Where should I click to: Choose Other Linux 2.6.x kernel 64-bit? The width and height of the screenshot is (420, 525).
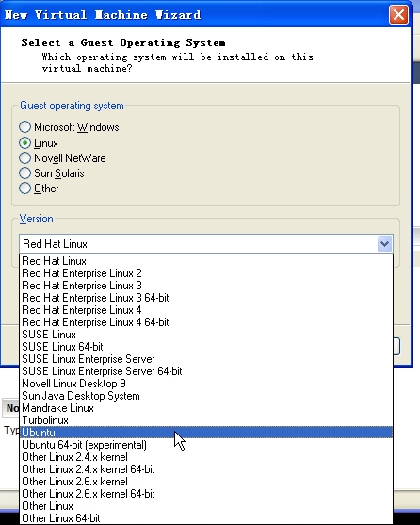(206, 494)
